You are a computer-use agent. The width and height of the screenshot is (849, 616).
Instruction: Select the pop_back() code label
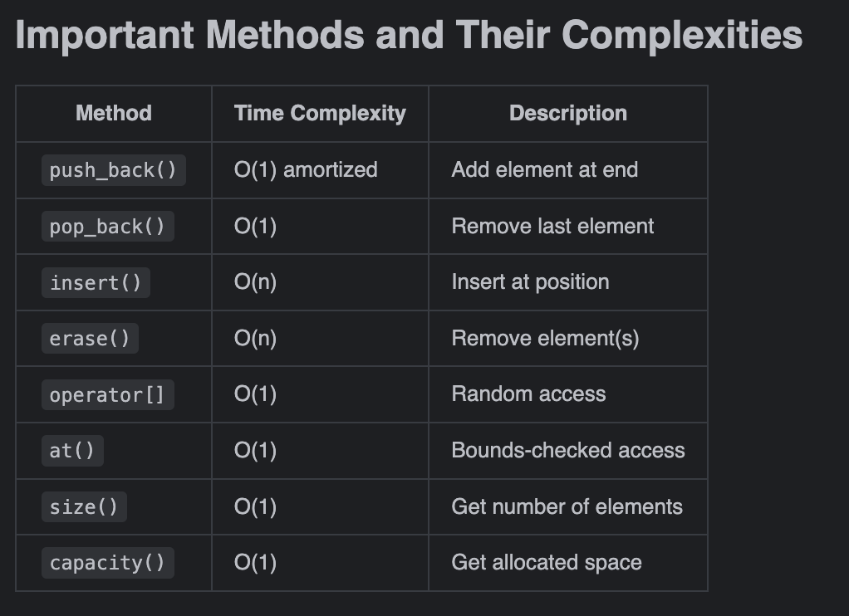click(107, 227)
